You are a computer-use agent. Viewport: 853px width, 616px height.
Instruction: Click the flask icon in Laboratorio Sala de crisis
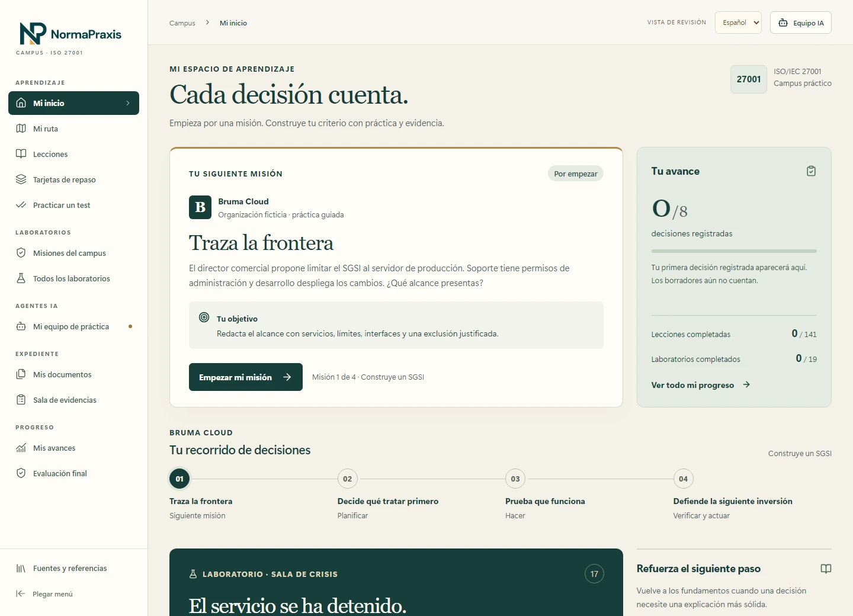click(x=193, y=574)
